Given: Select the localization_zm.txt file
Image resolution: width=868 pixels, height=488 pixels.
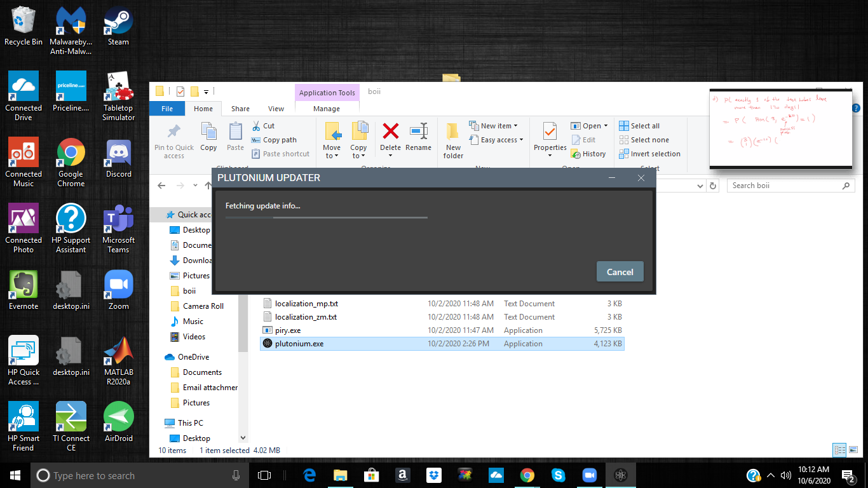Looking at the screenshot, I should (x=442, y=317).
